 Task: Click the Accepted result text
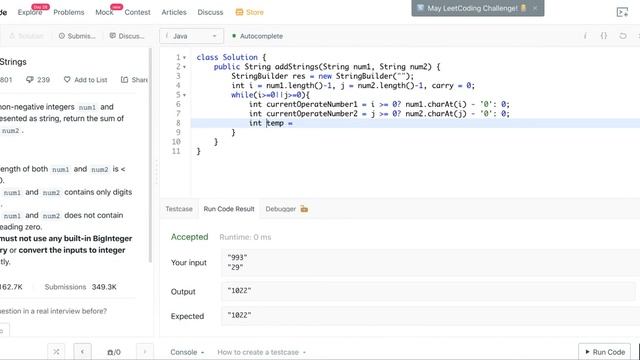click(x=189, y=237)
